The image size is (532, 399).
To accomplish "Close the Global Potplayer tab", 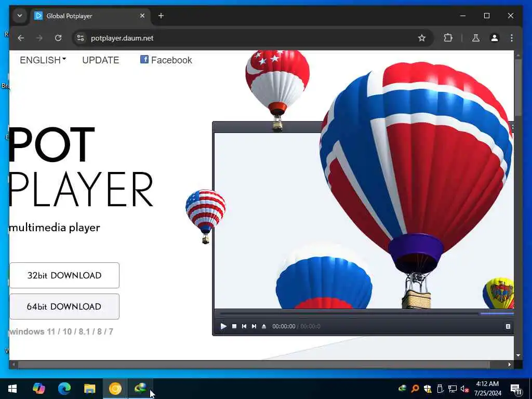I will tap(142, 16).
